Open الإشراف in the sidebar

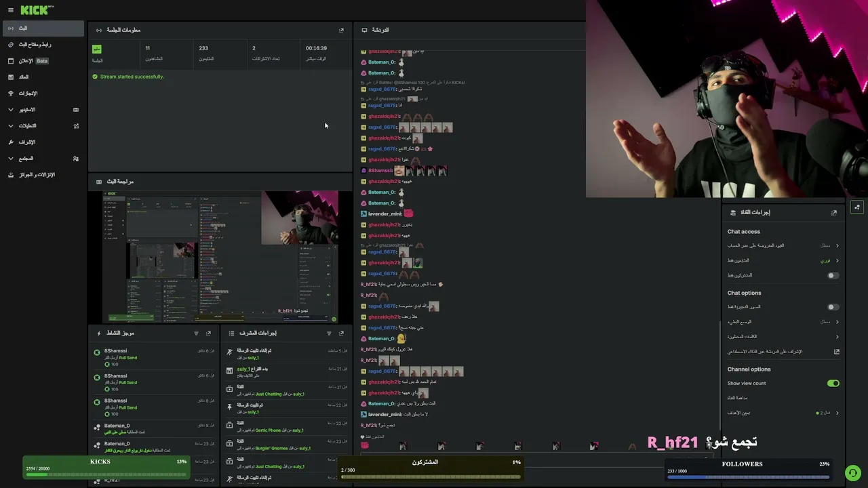pos(43,142)
